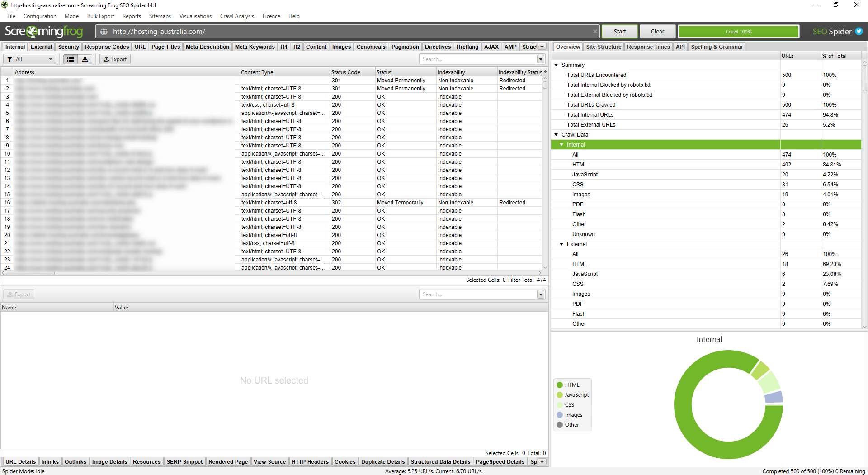Select Total External URLs row
868x475 pixels.
[x=706, y=125]
